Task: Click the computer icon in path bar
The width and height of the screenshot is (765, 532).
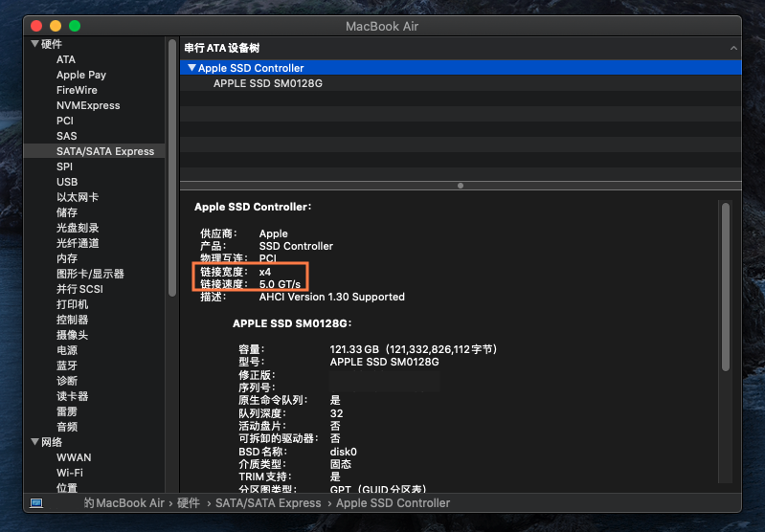Action: click(x=36, y=502)
